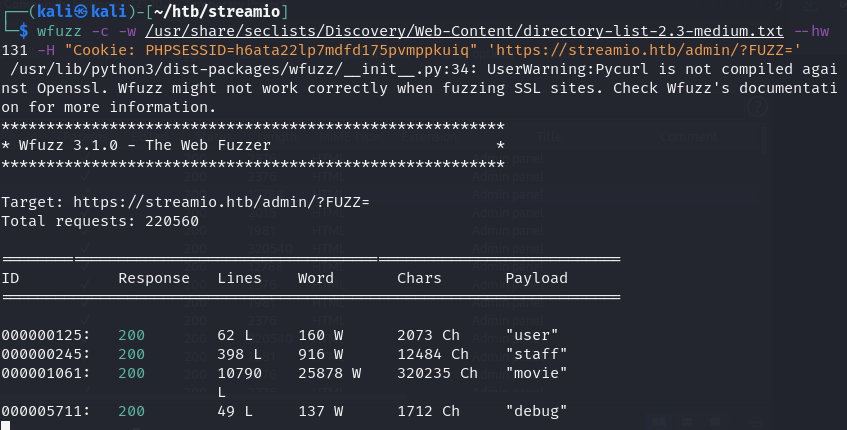This screenshot has width=847, height=430.
Task: Click the Target URL output line
Action: click(x=185, y=202)
